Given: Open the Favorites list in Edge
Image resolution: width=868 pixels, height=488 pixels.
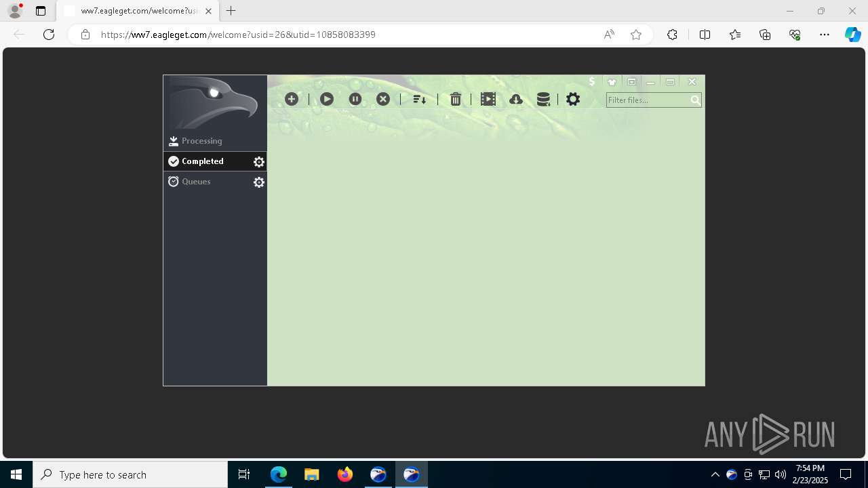Looking at the screenshot, I should click(x=735, y=35).
